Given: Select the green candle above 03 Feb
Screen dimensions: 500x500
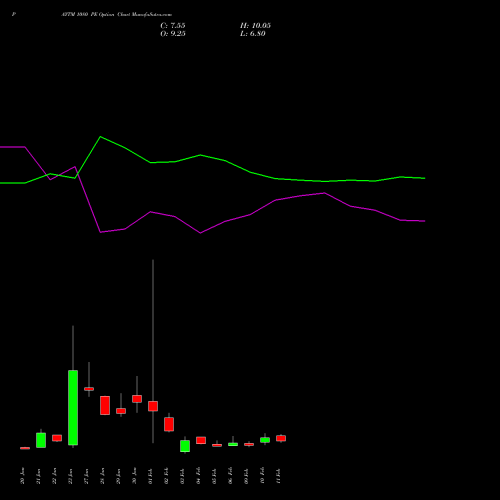Looking at the screenshot, I should point(185,446).
